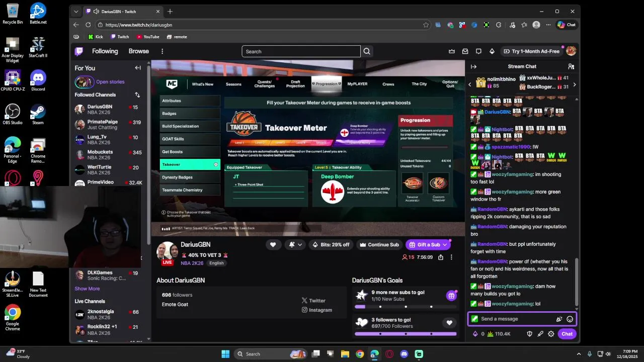This screenshot has height=362, width=644.
Task: Open OBS Studio desktop shortcut
Action: [13, 114]
